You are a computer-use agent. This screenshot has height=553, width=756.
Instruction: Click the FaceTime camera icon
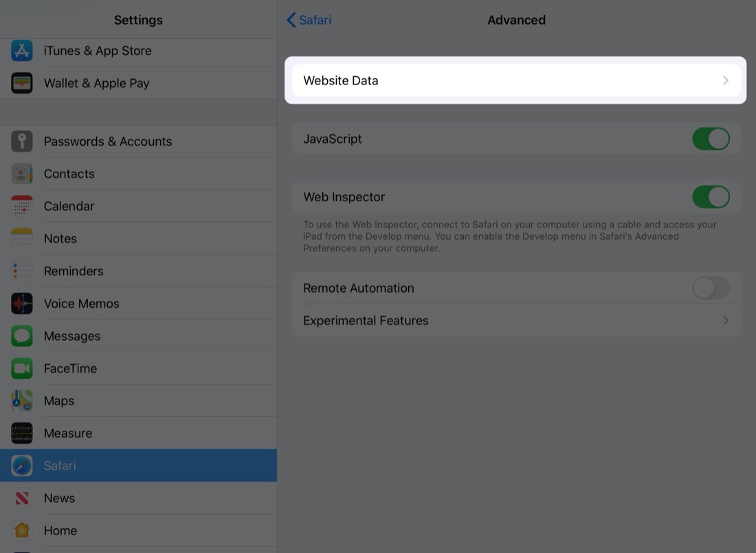[21, 368]
